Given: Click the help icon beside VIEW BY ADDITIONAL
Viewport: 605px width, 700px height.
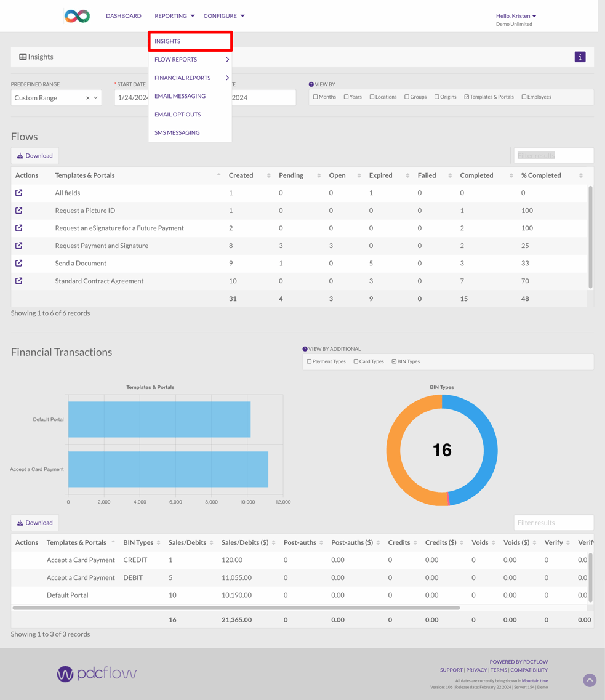Looking at the screenshot, I should pos(306,348).
